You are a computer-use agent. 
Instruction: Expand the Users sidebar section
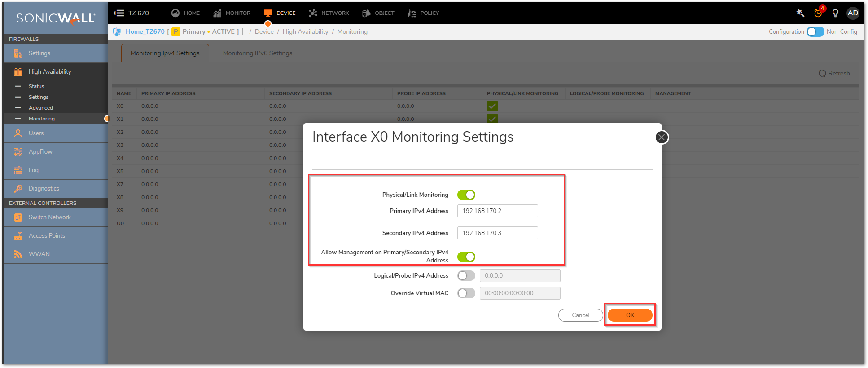tap(36, 133)
